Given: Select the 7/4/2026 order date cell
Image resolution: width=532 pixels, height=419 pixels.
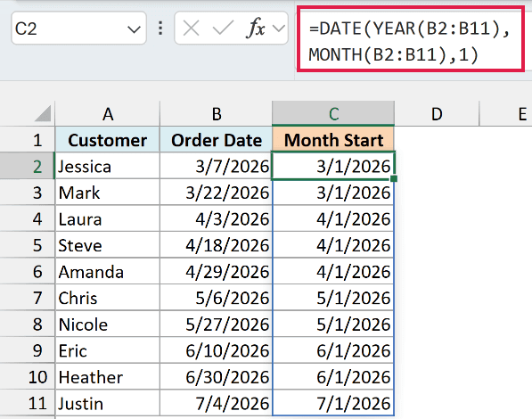Looking at the screenshot, I should [217, 403].
